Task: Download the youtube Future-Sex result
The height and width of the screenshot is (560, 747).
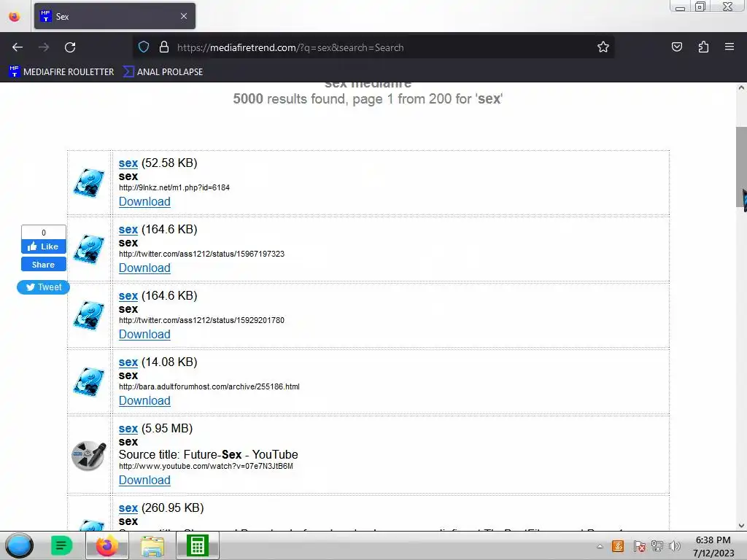Action: (x=144, y=480)
